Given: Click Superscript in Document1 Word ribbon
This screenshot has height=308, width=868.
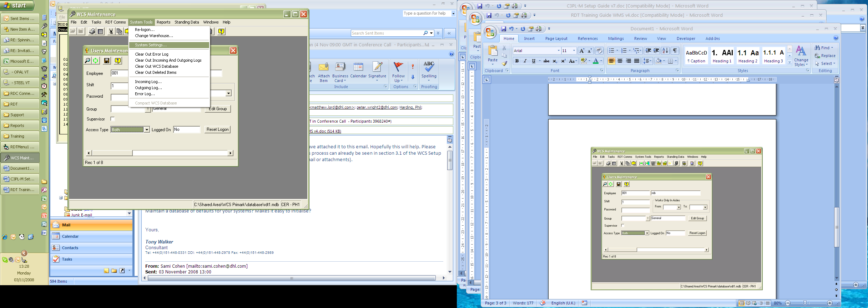Looking at the screenshot, I should [x=563, y=61].
